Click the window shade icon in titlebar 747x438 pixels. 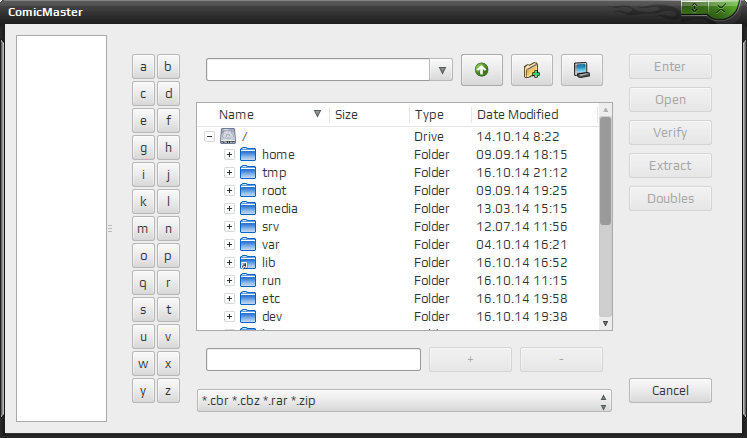click(694, 8)
